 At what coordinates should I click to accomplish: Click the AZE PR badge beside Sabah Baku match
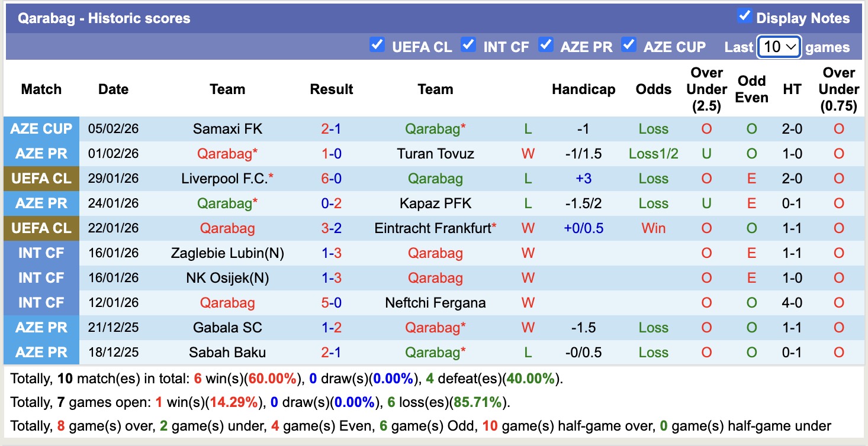[41, 352]
